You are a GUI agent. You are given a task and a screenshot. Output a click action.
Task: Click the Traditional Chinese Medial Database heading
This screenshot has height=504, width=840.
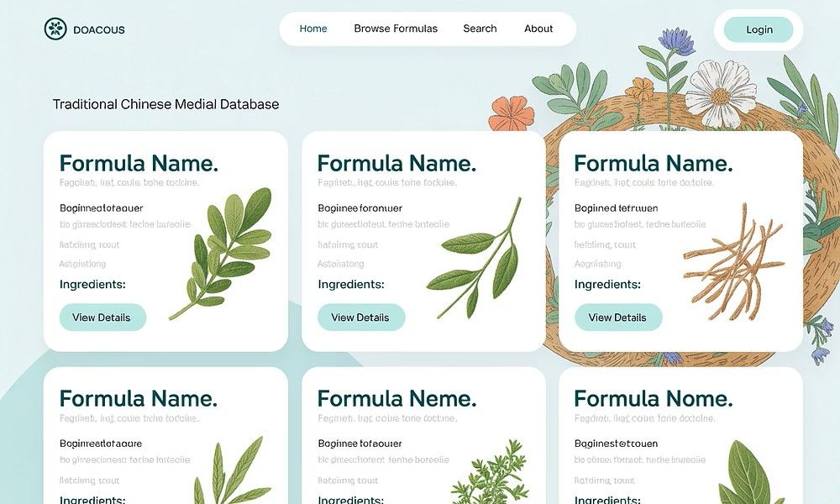(165, 104)
